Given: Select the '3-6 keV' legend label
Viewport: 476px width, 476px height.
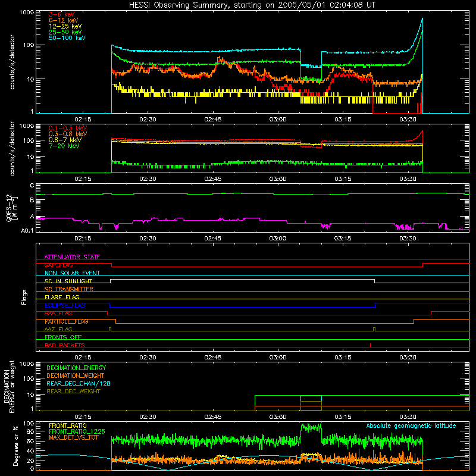Looking at the screenshot, I should click(62, 14).
